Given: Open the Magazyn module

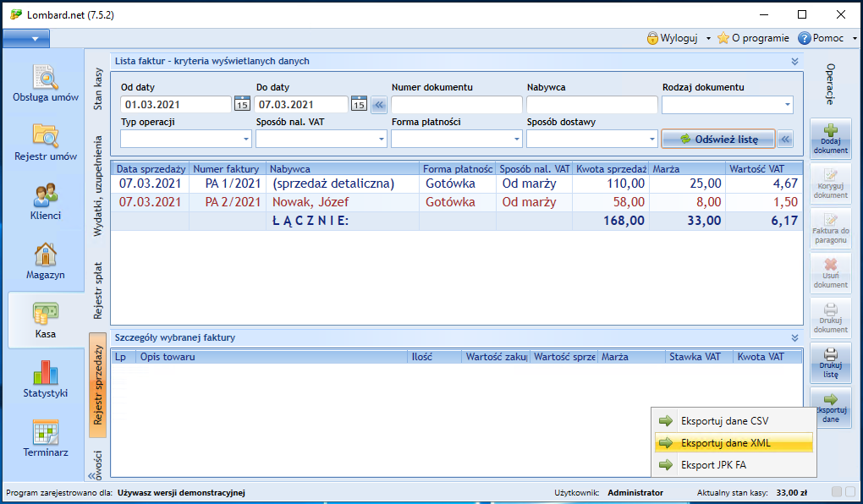Looking at the screenshot, I should (x=46, y=260).
